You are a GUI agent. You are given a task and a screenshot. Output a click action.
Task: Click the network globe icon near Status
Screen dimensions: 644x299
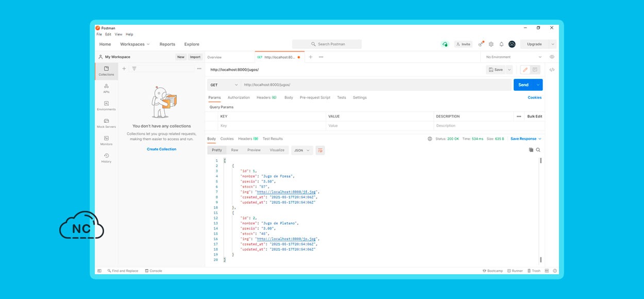(430, 139)
